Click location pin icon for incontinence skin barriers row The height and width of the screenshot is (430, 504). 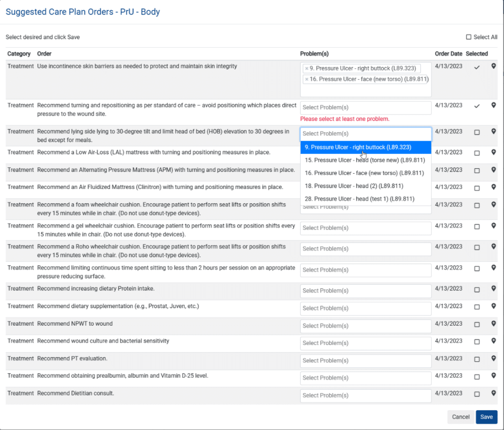click(x=493, y=66)
